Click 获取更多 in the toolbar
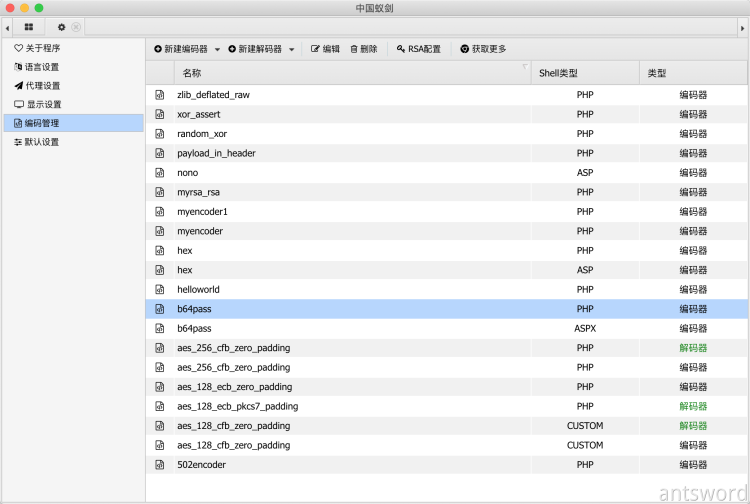This screenshot has width=750, height=504. click(483, 49)
